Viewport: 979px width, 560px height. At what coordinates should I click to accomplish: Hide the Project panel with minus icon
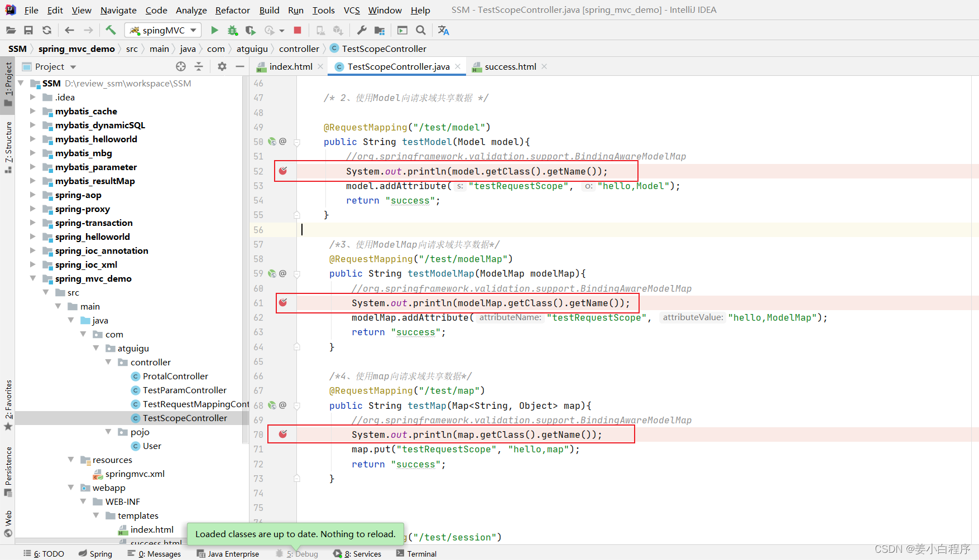click(x=240, y=66)
